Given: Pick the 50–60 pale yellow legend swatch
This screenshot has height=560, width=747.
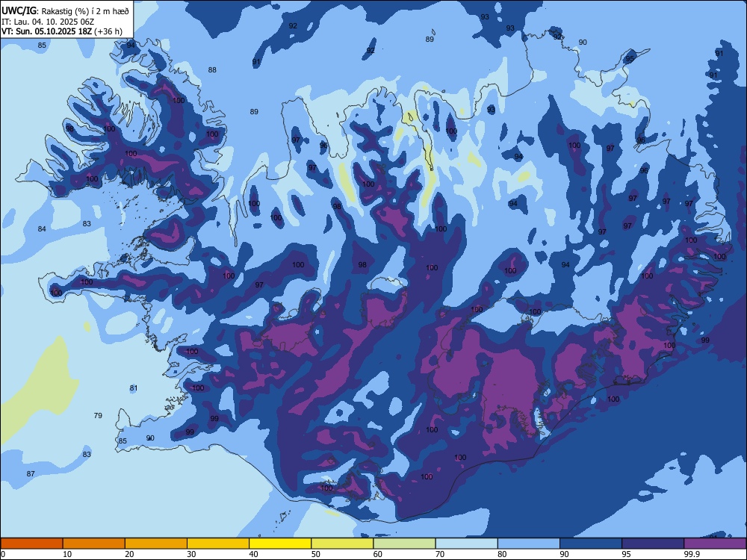Looking at the screenshot, I should click(x=342, y=544).
